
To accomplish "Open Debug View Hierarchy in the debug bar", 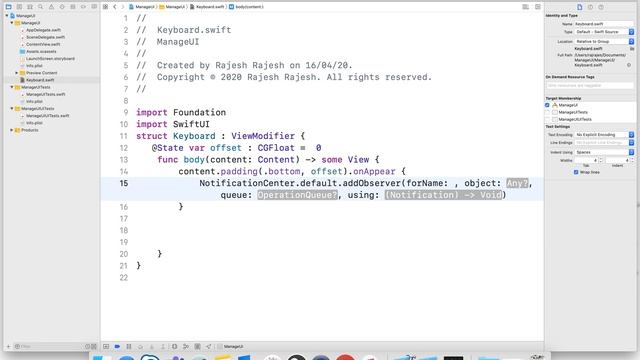I will coord(174,347).
